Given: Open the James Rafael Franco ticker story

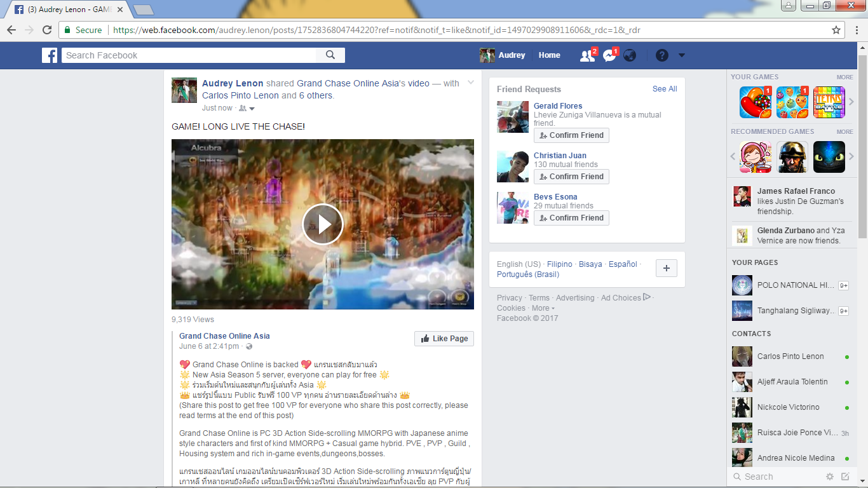Looking at the screenshot, I should [790, 201].
